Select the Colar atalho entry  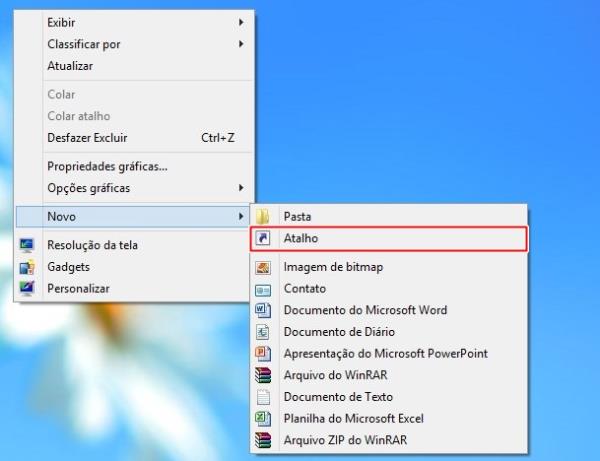[134, 116]
